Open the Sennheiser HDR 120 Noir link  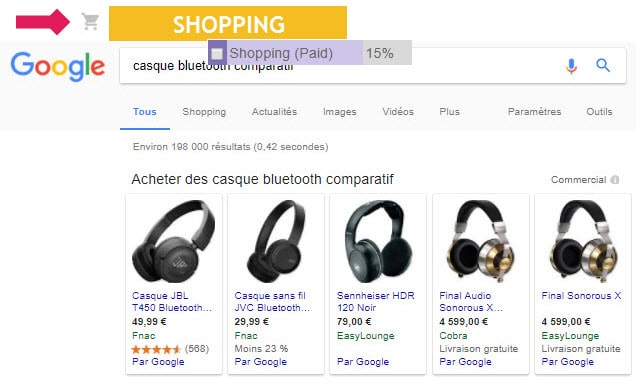(x=376, y=302)
